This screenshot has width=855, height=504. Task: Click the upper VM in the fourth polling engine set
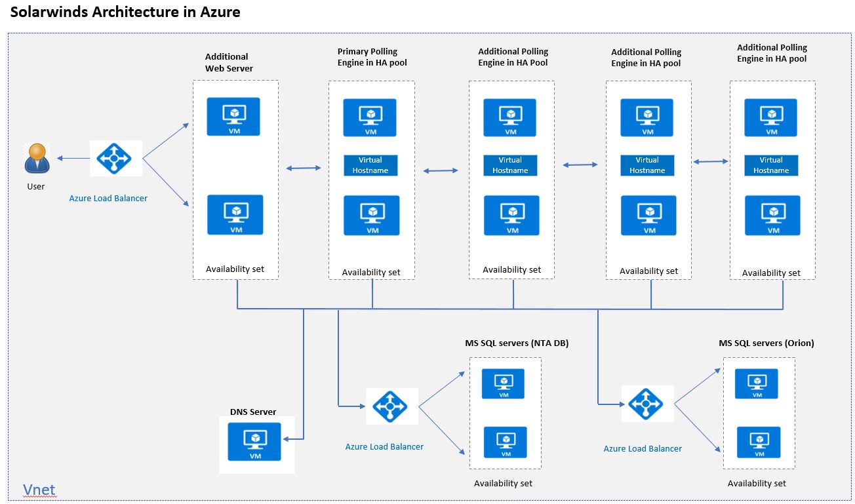pyautogui.click(x=771, y=118)
